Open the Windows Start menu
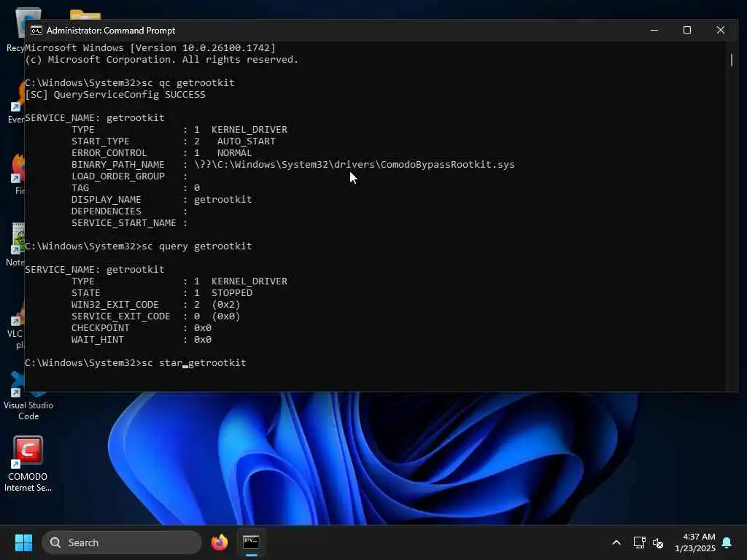Viewport: 747px width, 560px height. click(x=23, y=542)
